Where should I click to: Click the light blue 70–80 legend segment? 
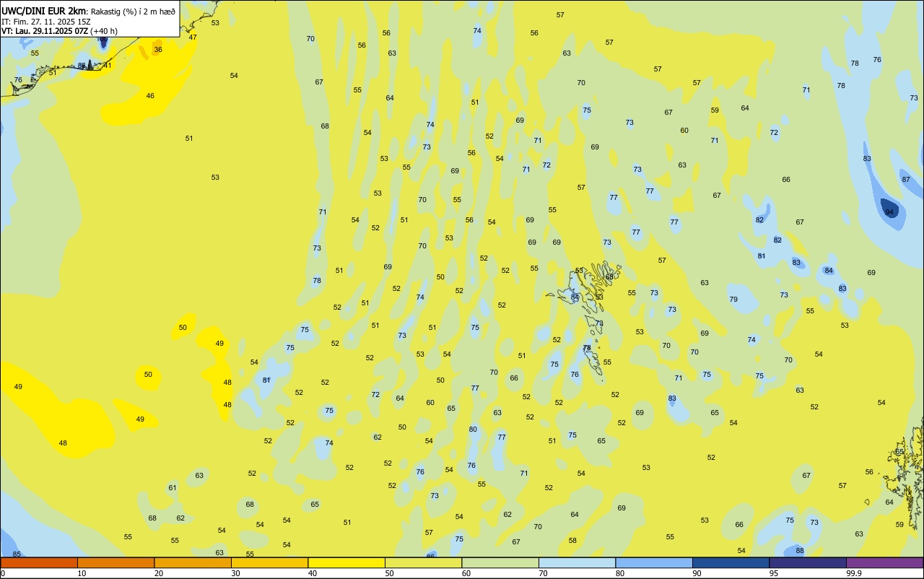(x=577, y=562)
